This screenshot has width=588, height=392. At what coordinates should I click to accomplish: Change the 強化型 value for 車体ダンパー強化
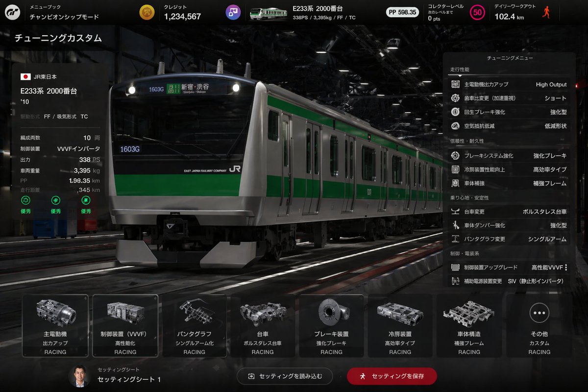click(558, 225)
